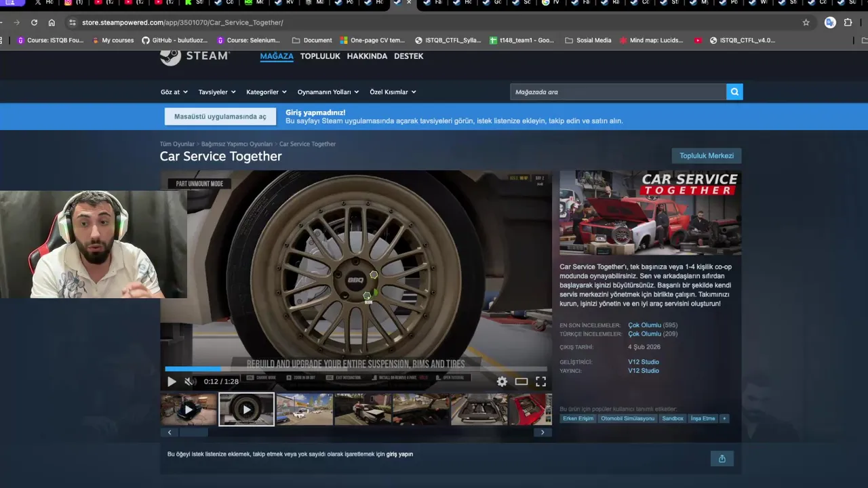Click the Erken Erişim tag
This screenshot has height=488, width=868.
(578, 418)
